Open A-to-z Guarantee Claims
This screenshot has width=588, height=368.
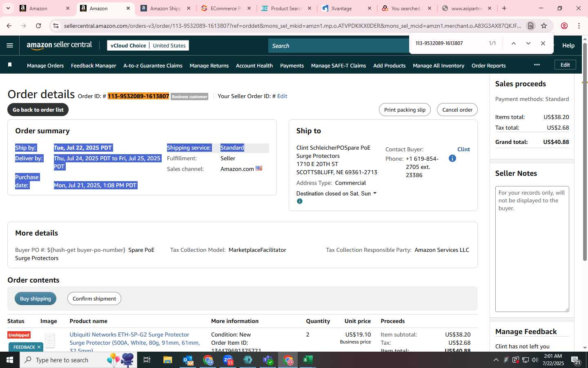(153, 65)
